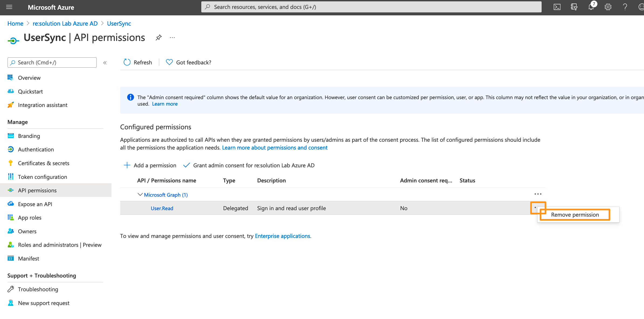Sort by API / Permissions name column header
The image size is (644, 319).
tap(167, 181)
